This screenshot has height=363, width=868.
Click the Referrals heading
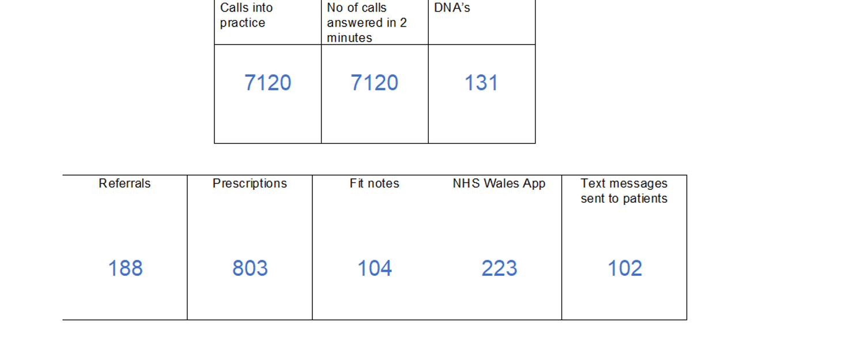click(124, 184)
